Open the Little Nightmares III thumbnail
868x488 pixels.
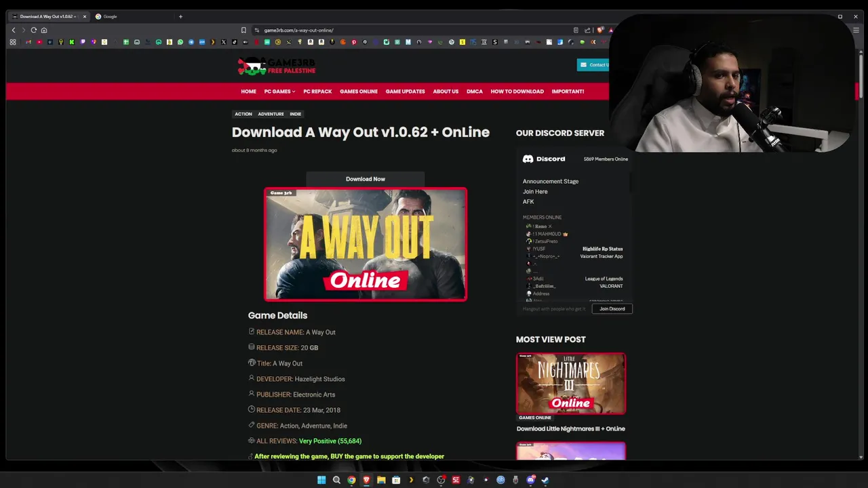tap(571, 383)
